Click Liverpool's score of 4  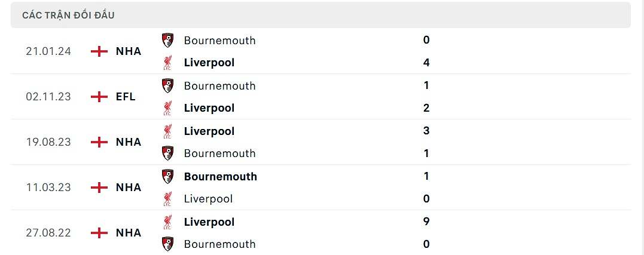[426, 62]
